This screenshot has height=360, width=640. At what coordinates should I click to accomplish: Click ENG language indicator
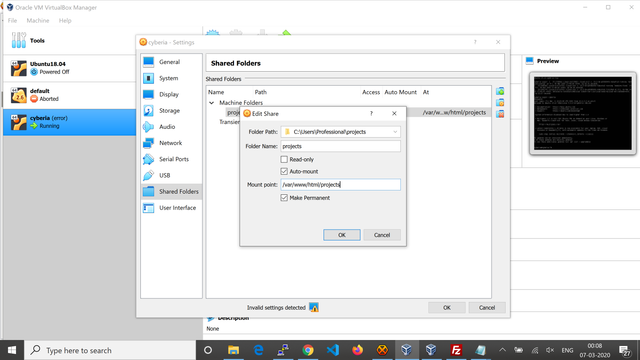pos(567,350)
